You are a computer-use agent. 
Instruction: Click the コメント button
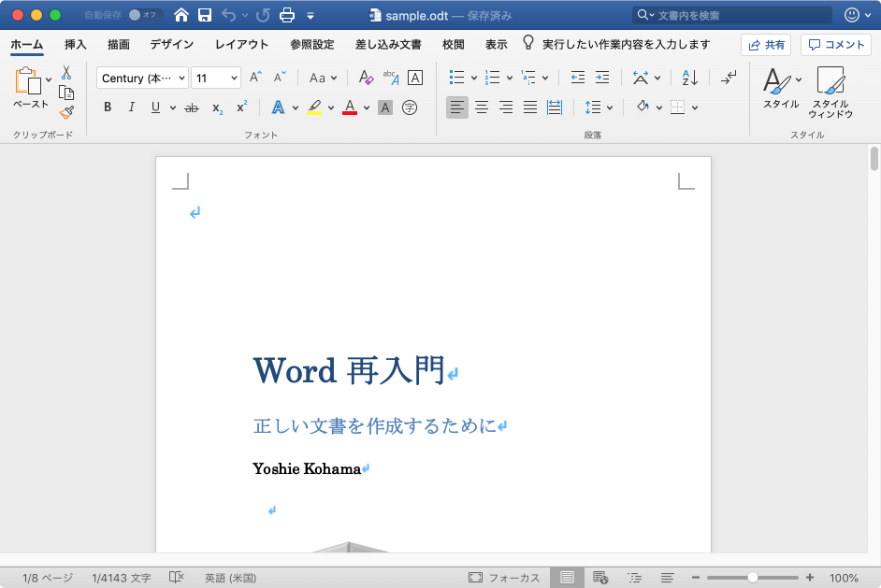(836, 45)
